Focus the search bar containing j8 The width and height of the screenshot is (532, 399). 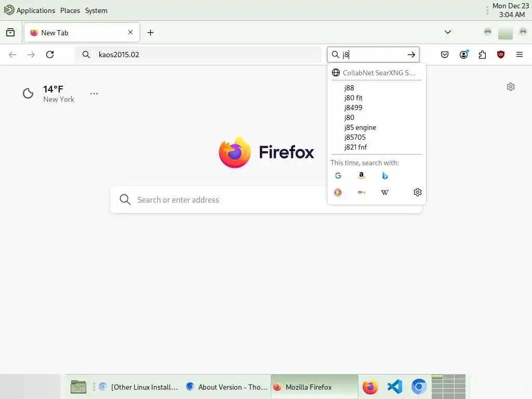(373, 55)
